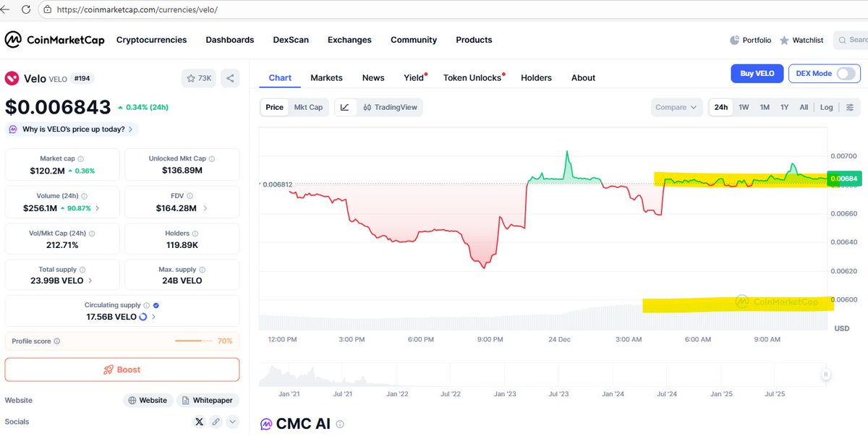Click Total supply info icon

point(81,270)
